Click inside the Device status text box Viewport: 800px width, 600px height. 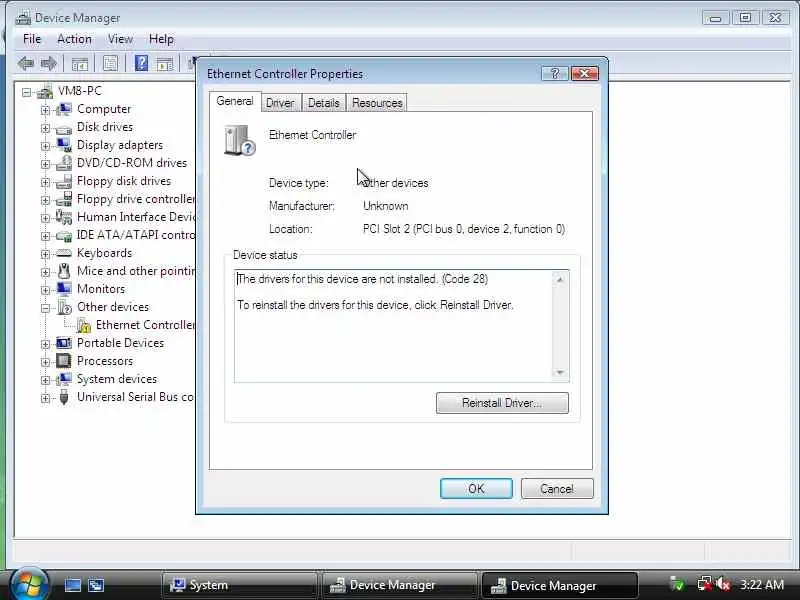[x=394, y=326]
